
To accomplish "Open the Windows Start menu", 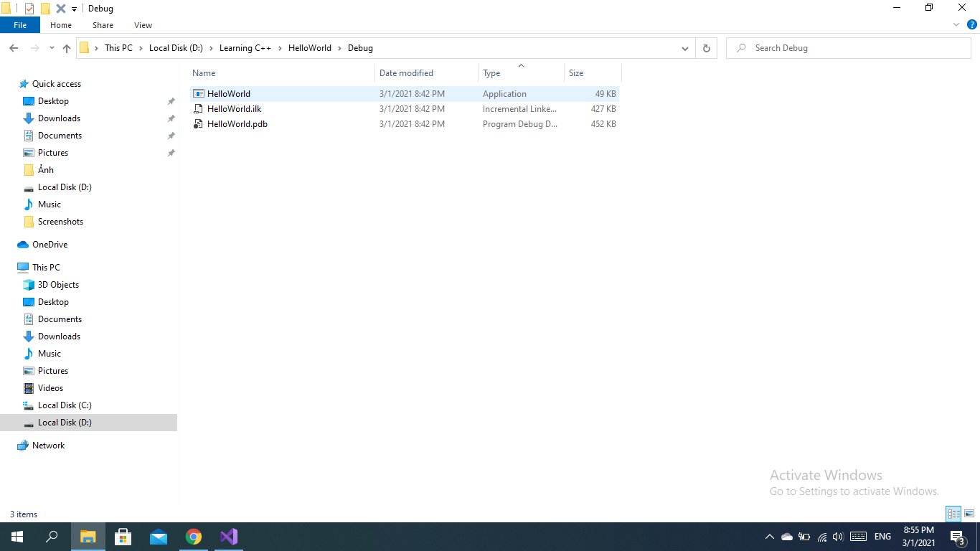I will coord(17,537).
